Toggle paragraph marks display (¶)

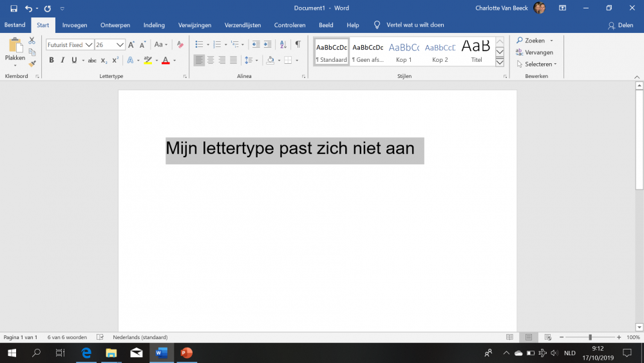(x=298, y=44)
